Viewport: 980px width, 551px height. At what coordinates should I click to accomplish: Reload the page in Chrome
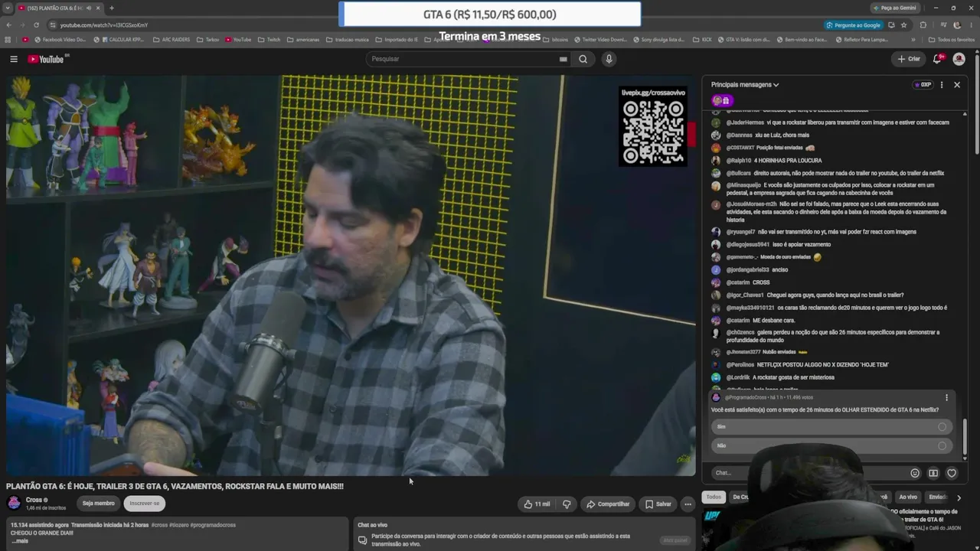coord(36,24)
